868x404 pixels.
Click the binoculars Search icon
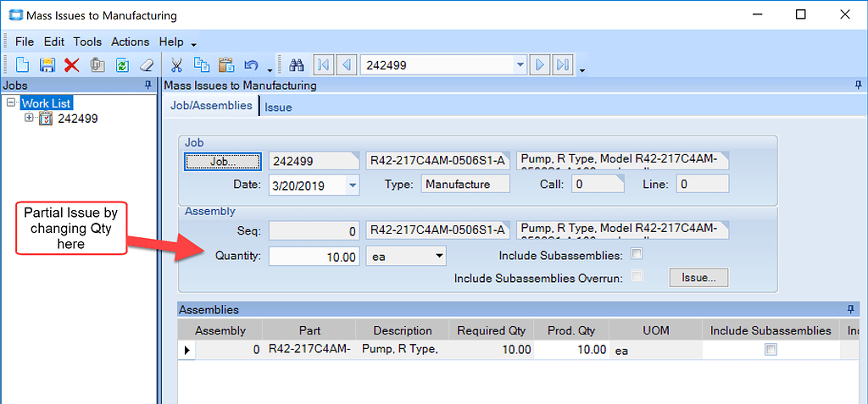click(298, 65)
